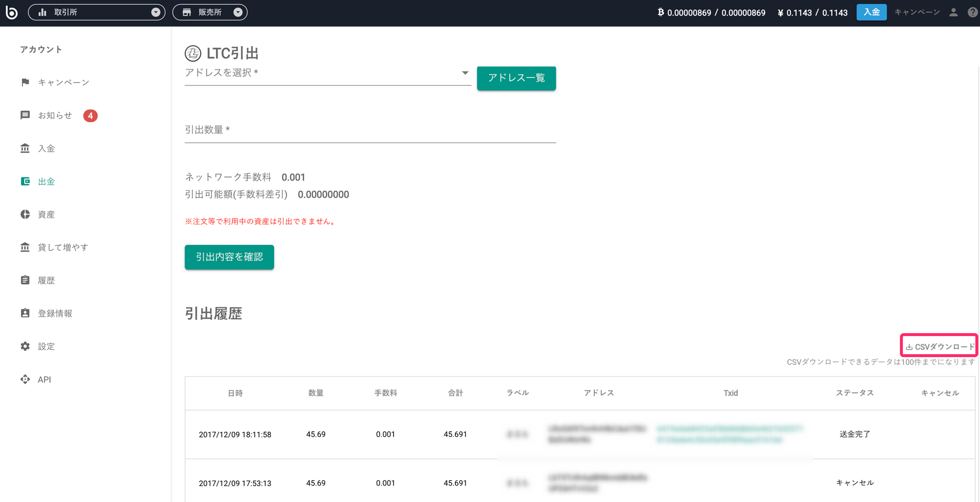
Task: Open the Txid link in the 18:11:58 row
Action: pyautogui.click(x=730, y=434)
